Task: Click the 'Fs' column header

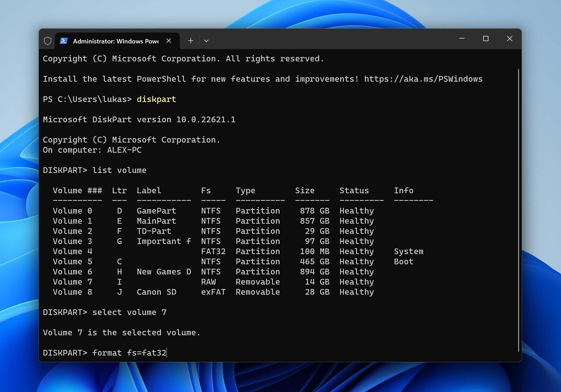Action: tap(206, 190)
